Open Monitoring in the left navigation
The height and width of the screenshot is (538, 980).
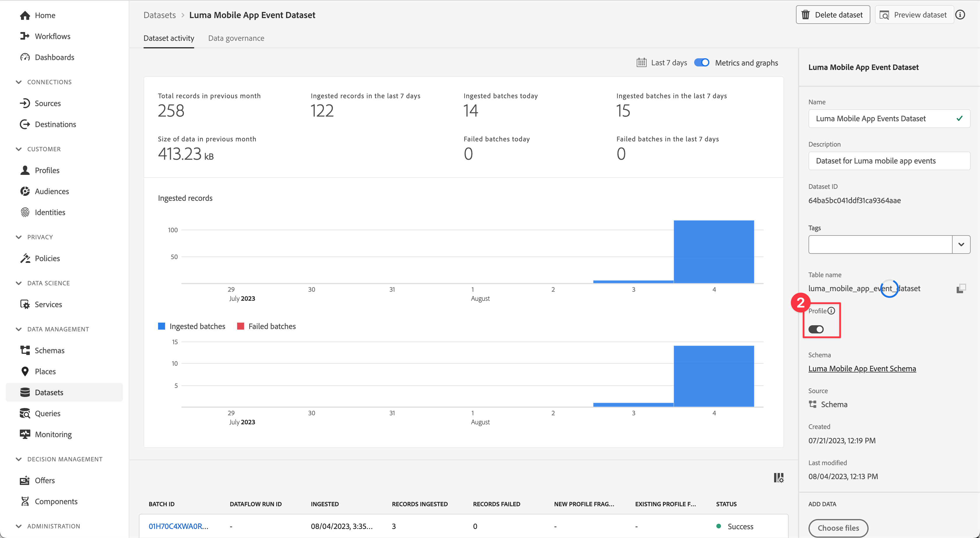53,434
